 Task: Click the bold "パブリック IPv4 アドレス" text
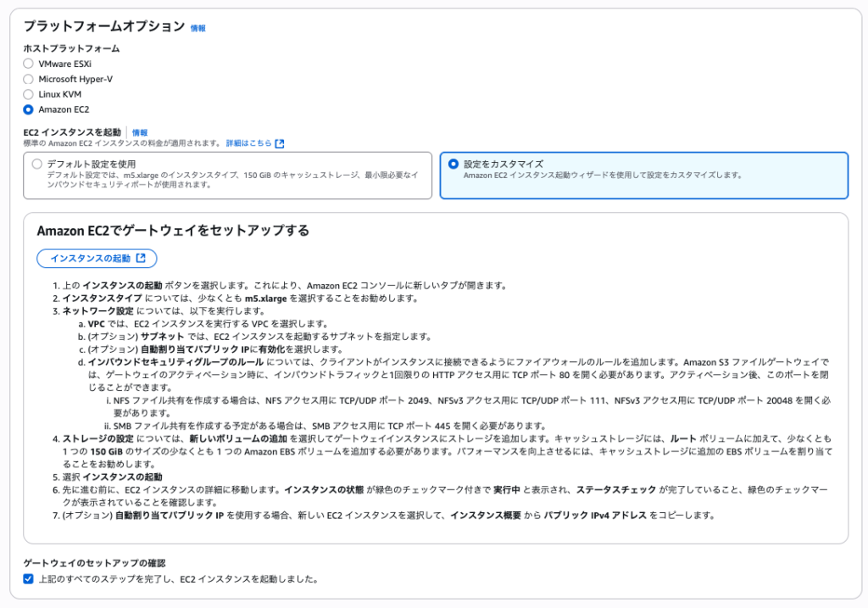click(x=595, y=516)
